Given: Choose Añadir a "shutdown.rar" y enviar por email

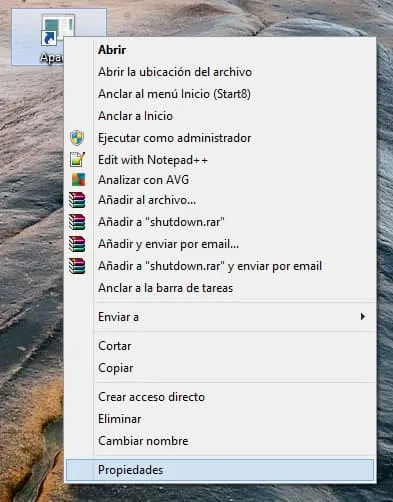Looking at the screenshot, I should click(220, 266).
